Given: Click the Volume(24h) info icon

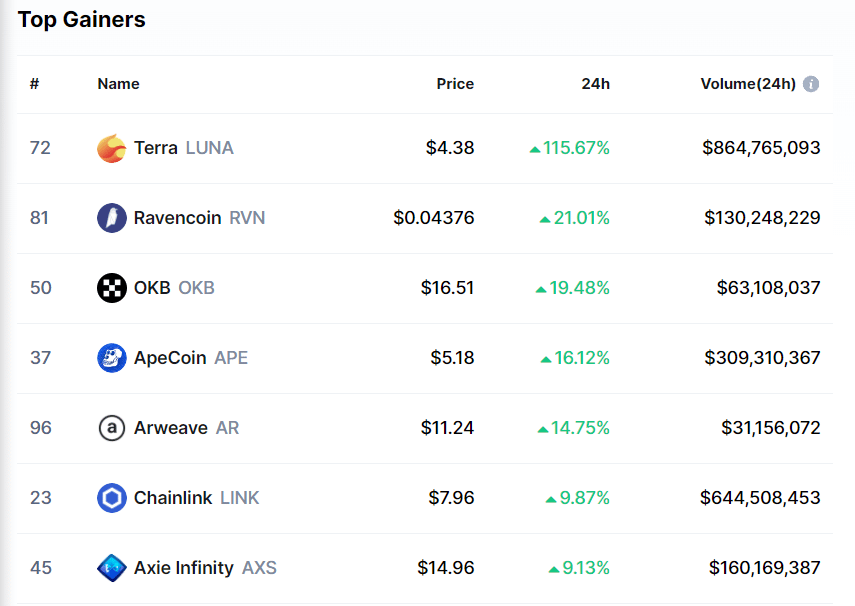Looking at the screenshot, I should pyautogui.click(x=811, y=84).
